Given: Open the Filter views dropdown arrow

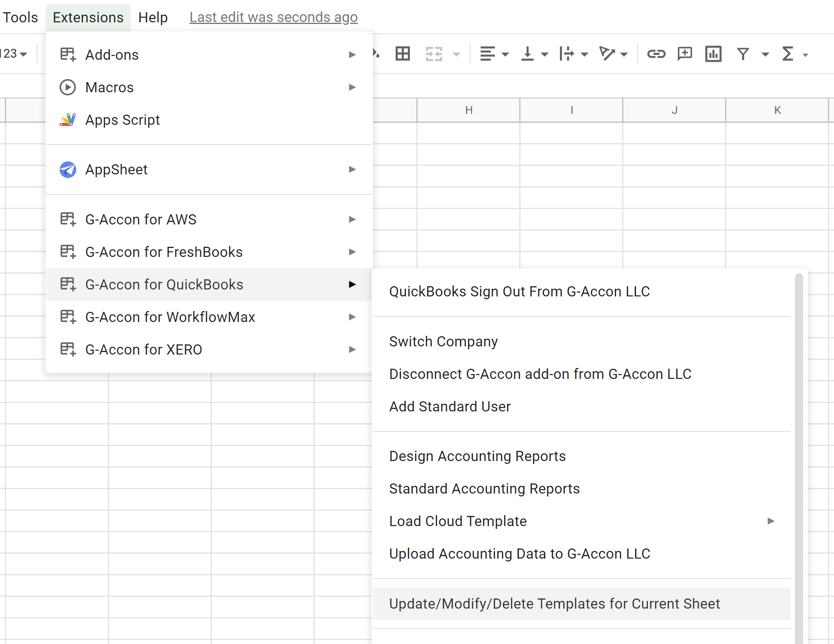Looking at the screenshot, I should [x=765, y=54].
